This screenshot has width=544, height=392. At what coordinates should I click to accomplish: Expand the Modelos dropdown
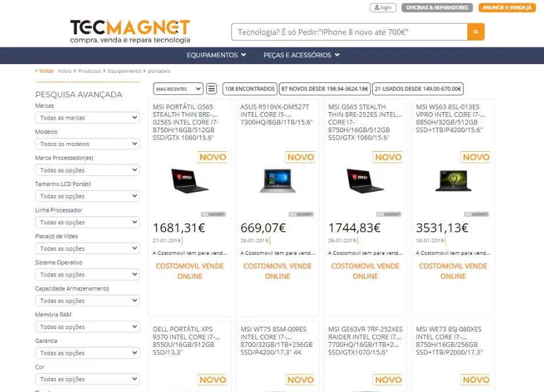(88, 144)
